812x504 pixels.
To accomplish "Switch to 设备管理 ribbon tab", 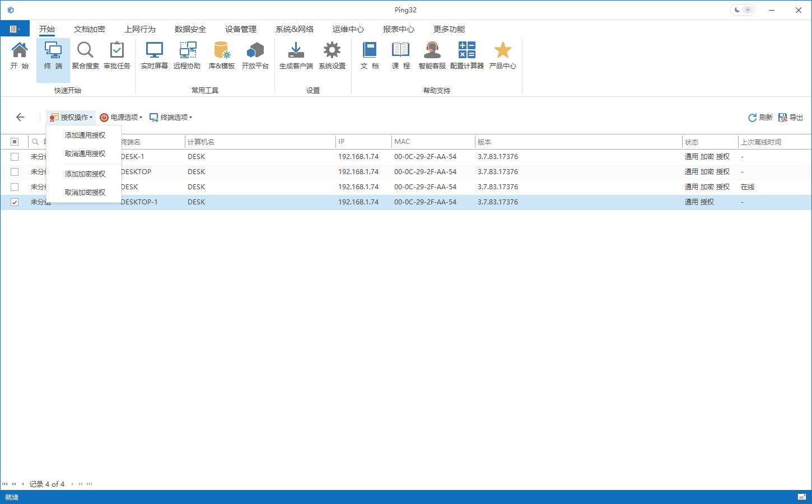I will coord(241,29).
